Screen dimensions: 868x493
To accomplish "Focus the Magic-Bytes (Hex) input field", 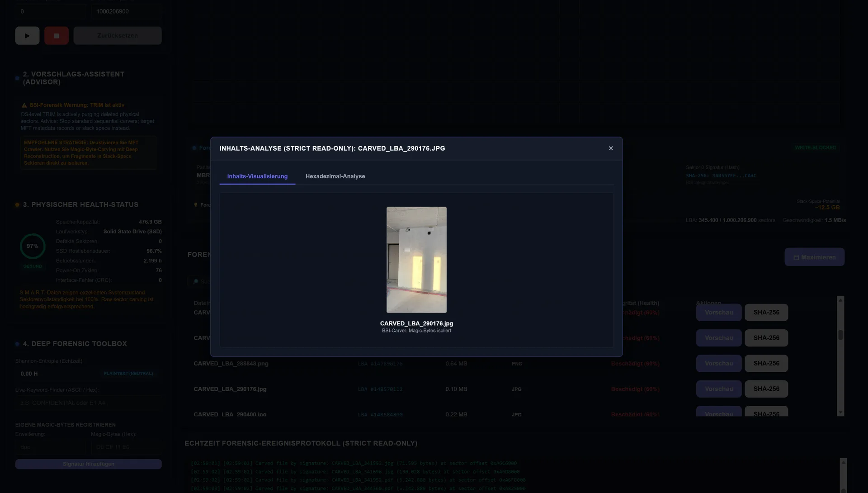I will pos(126,447).
